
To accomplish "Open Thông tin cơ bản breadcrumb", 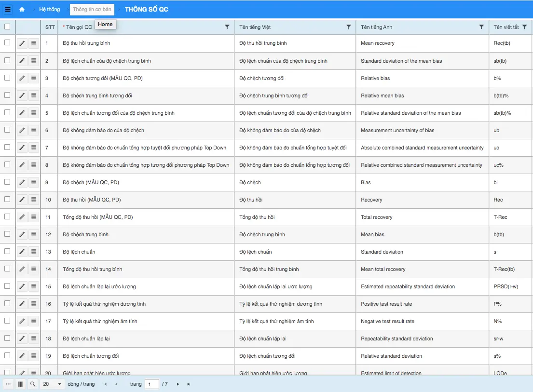I will coord(92,10).
